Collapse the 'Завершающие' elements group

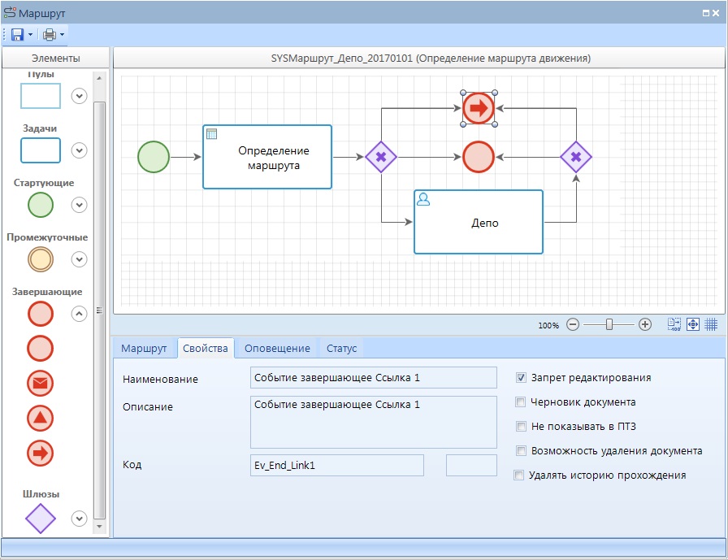coord(79,313)
